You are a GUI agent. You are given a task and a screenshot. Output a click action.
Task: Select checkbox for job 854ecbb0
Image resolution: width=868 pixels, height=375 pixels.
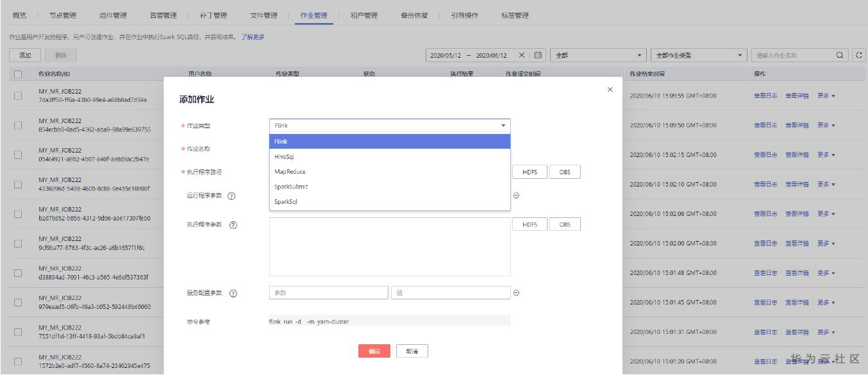pos(18,125)
